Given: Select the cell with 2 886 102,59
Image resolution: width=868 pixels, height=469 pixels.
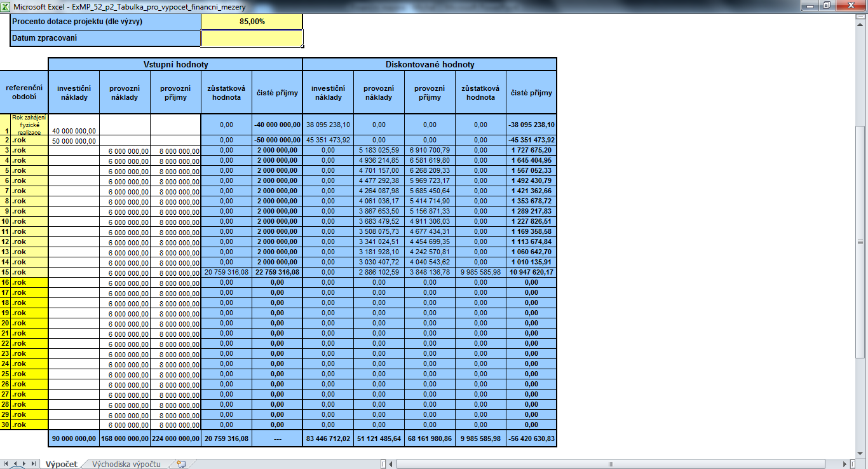Looking at the screenshot, I should 379,272.
